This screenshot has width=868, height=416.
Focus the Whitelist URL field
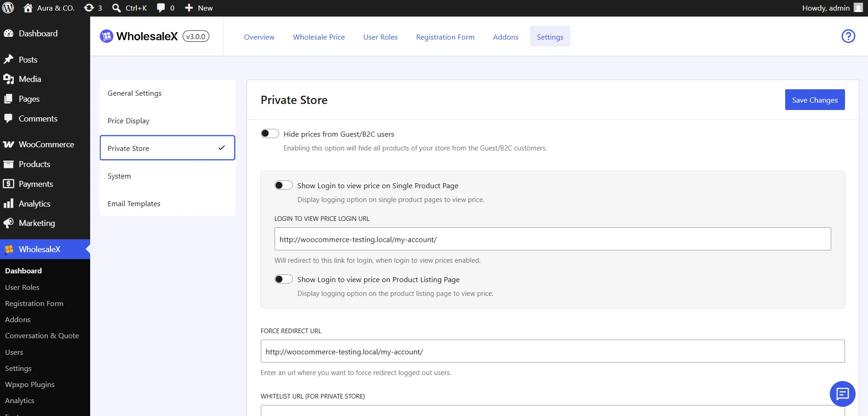point(552,410)
